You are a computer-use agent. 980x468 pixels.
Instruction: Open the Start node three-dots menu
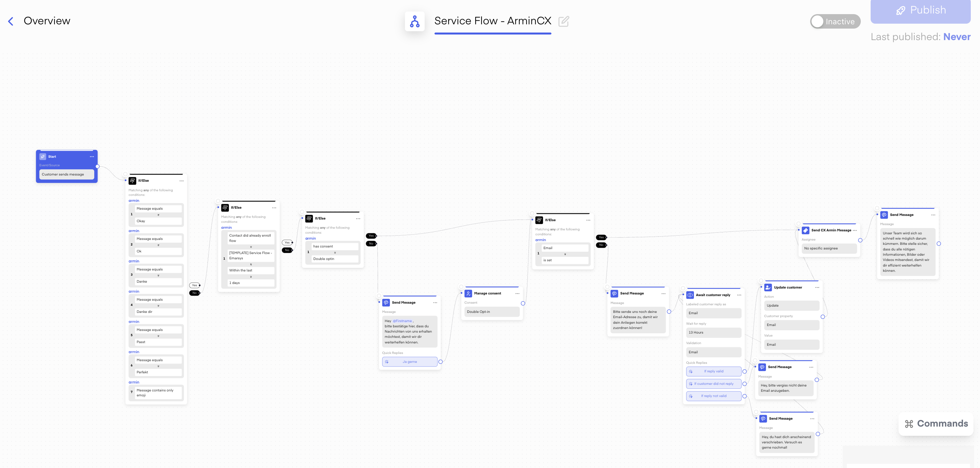(92, 156)
